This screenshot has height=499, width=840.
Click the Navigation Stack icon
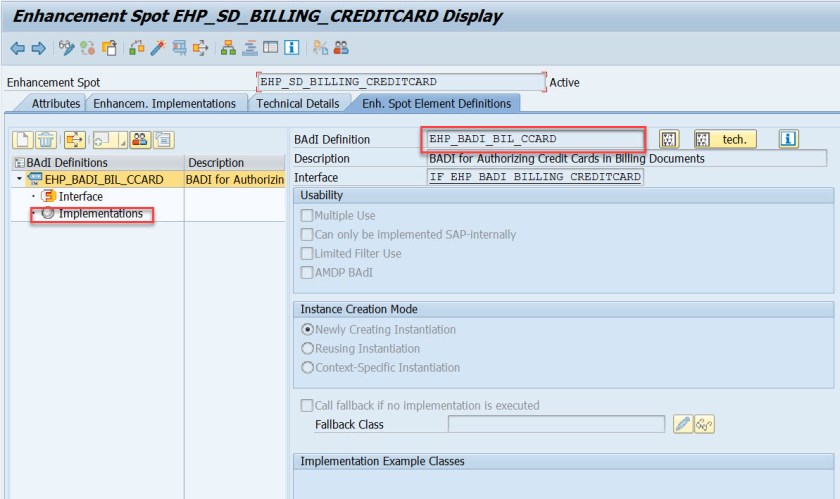pyautogui.click(x=250, y=48)
